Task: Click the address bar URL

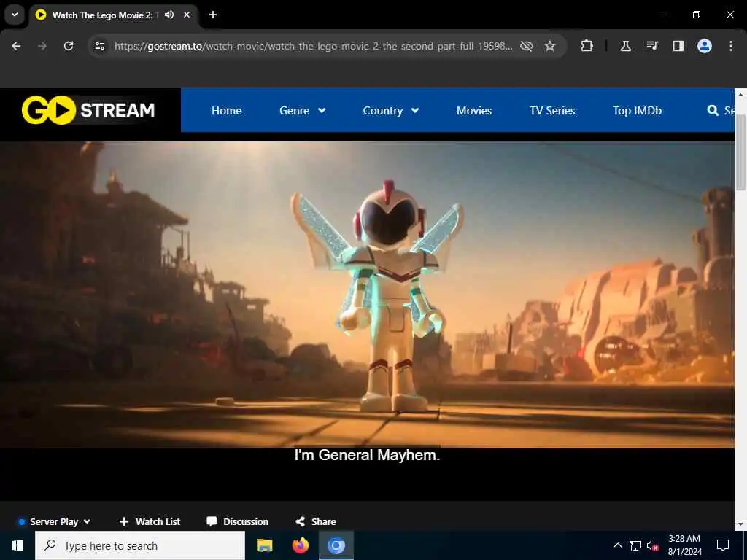Action: point(313,46)
